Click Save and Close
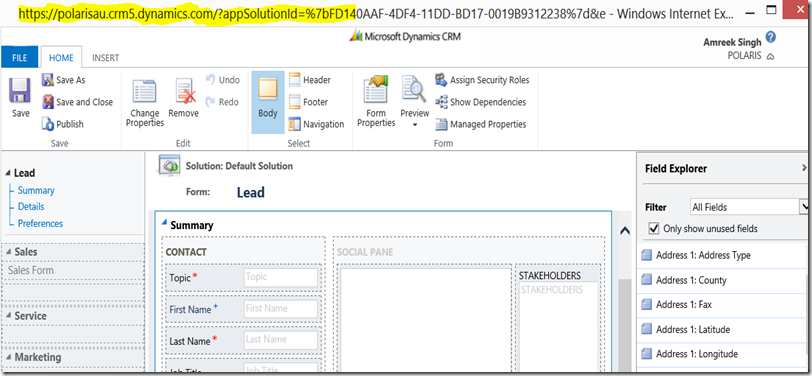This screenshot has width=812, height=376. [78, 102]
